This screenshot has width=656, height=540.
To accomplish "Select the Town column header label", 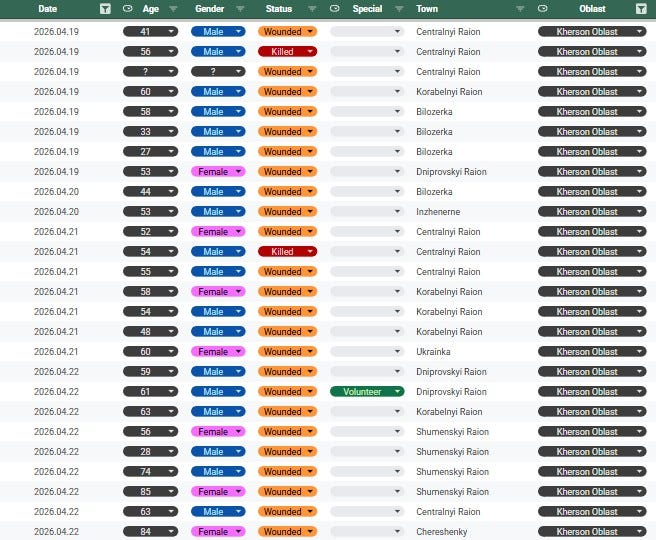I will tap(427, 9).
